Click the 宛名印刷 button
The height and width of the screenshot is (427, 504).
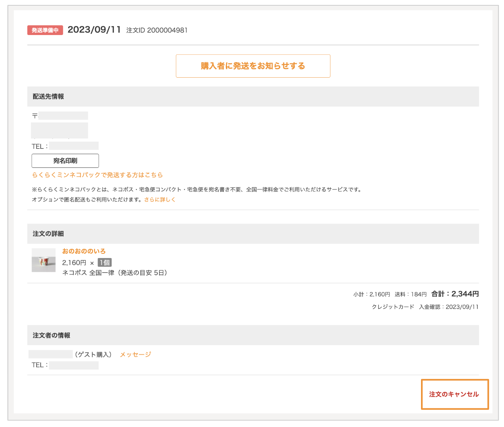[65, 161]
